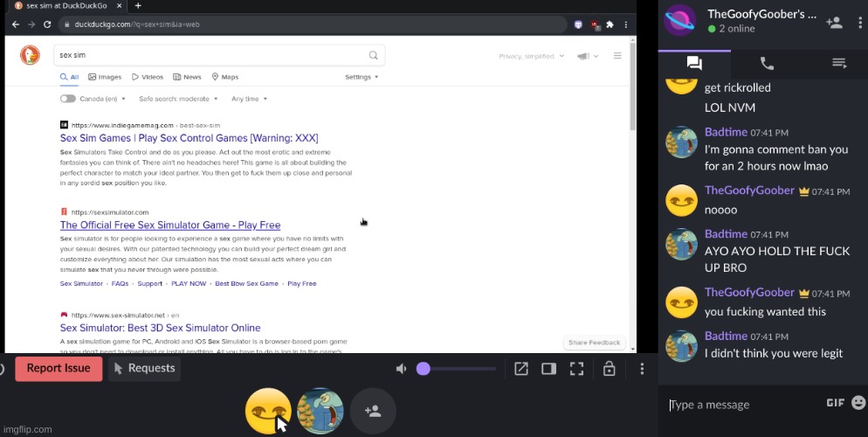Click the PLAY NOW sublink
Viewport: 868px width, 437px height.
(189, 283)
